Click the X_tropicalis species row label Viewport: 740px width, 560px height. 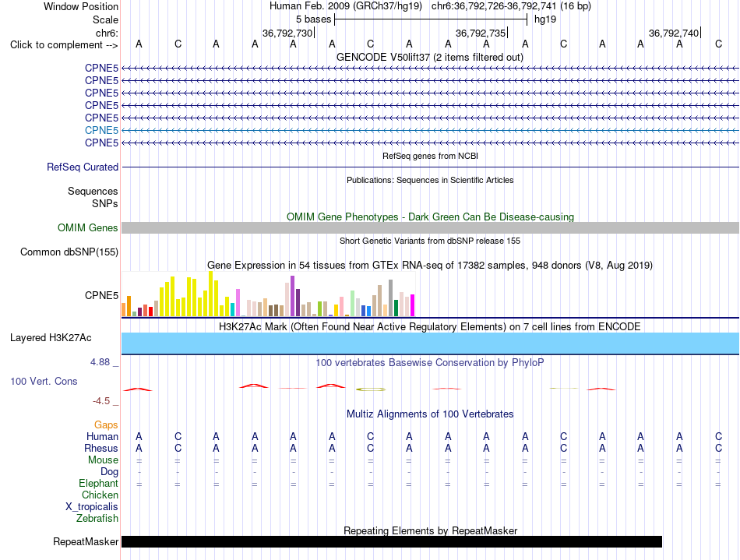click(92, 507)
